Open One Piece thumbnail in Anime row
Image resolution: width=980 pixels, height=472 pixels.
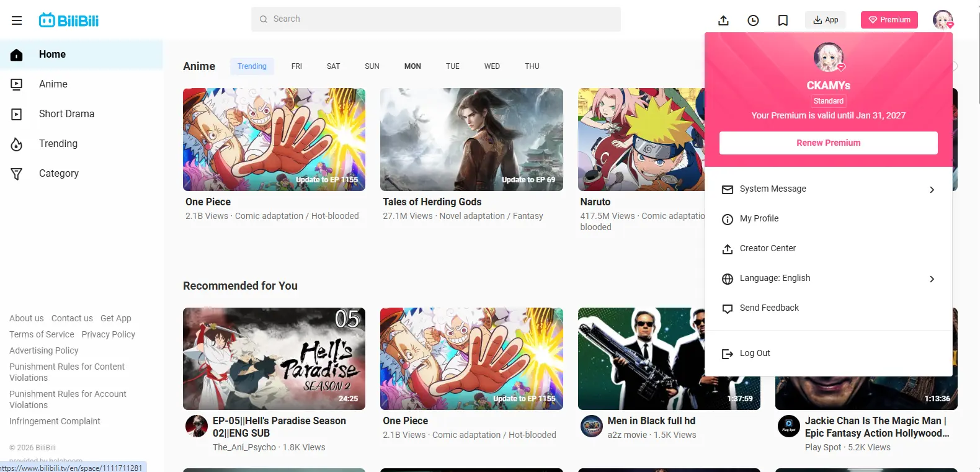tap(274, 140)
